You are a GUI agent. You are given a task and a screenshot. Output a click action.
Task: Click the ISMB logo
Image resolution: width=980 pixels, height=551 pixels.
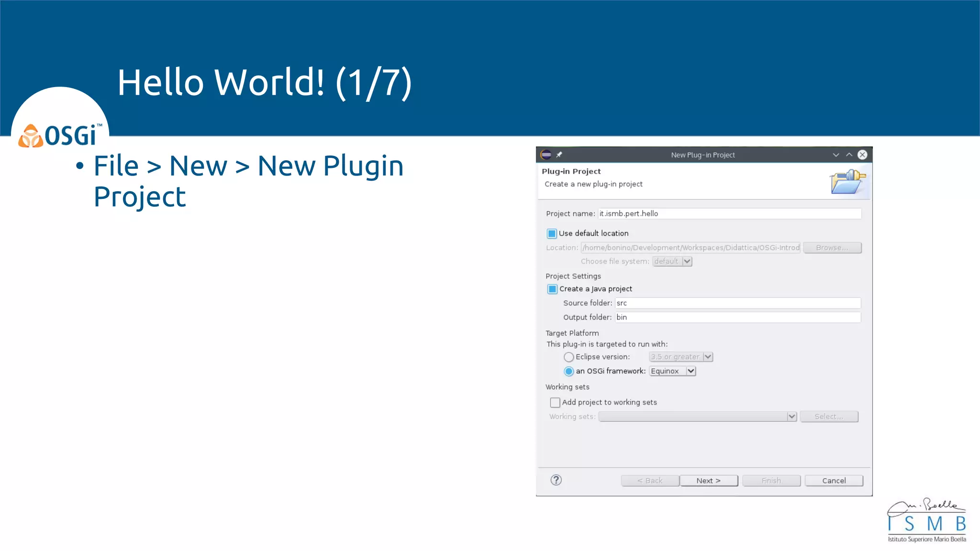[927, 520]
